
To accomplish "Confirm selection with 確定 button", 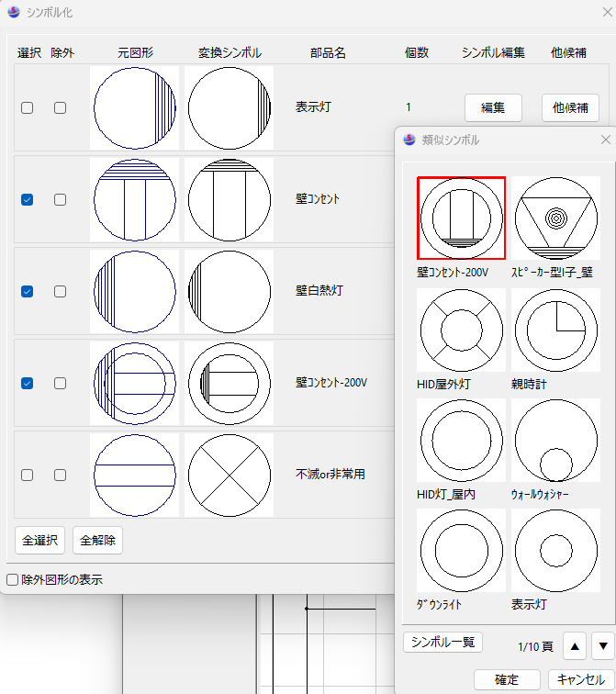I will (507, 679).
